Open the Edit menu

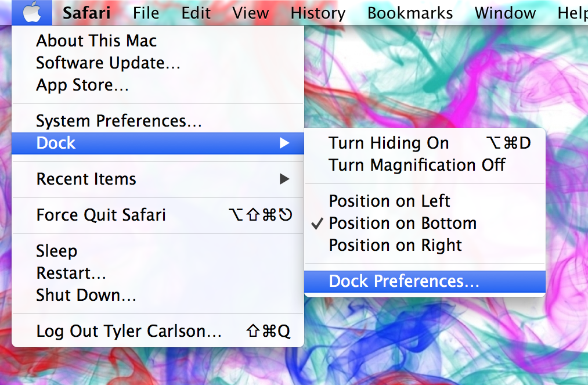[196, 12]
